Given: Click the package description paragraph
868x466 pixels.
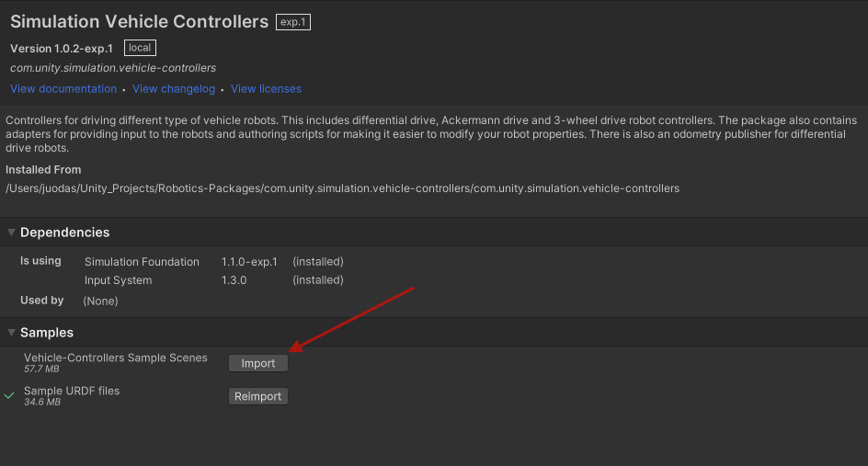Looking at the screenshot, I should (430, 134).
